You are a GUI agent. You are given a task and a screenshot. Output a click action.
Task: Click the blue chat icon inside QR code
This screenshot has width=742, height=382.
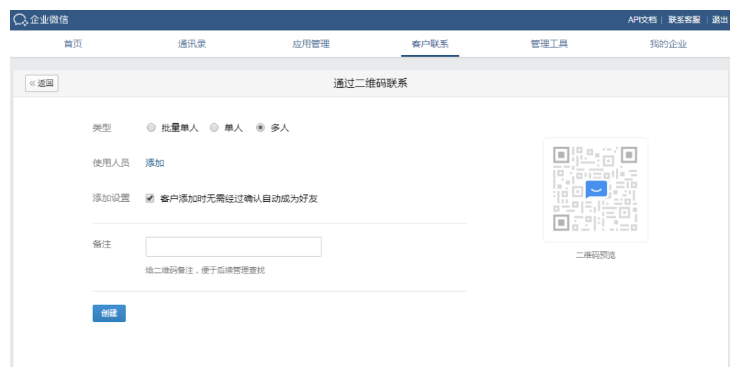tap(596, 189)
